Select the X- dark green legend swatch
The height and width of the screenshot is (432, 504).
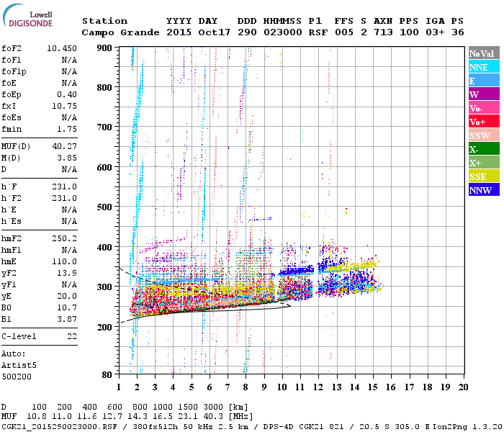pyautogui.click(x=484, y=149)
